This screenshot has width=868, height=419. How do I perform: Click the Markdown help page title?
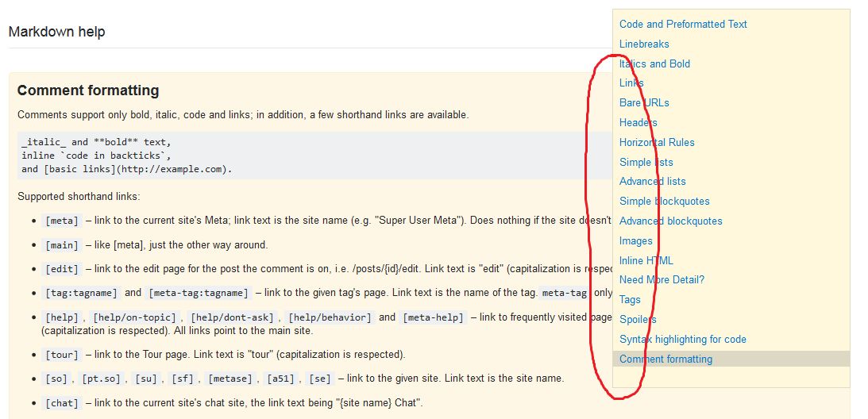[x=57, y=32]
